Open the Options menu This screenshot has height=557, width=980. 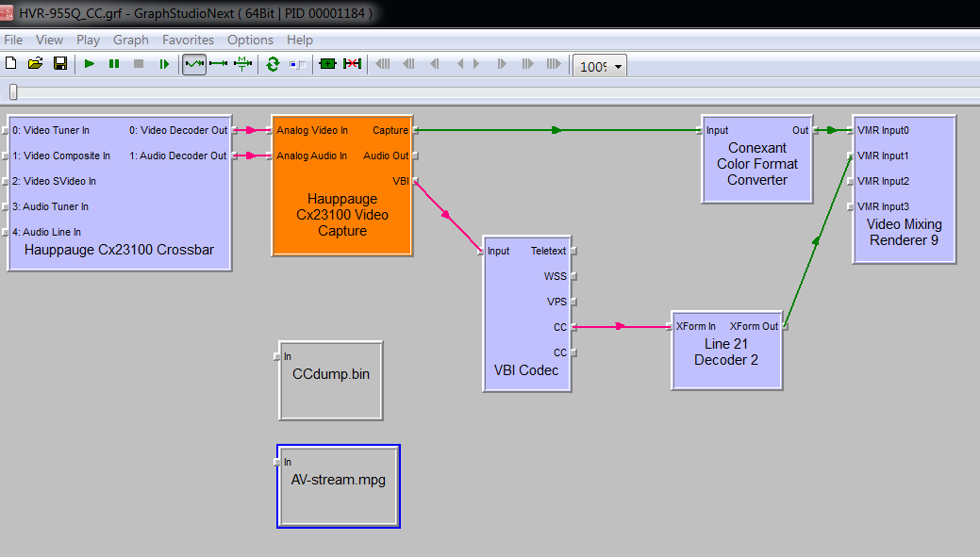click(x=250, y=40)
